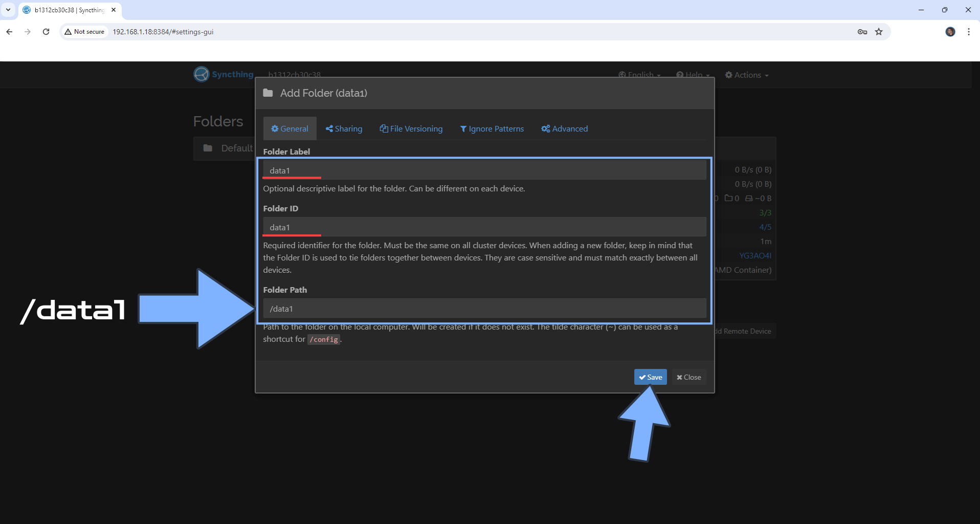Screen dimensions: 980x524
Task: Click the Folder Path input field
Action: (x=484, y=309)
